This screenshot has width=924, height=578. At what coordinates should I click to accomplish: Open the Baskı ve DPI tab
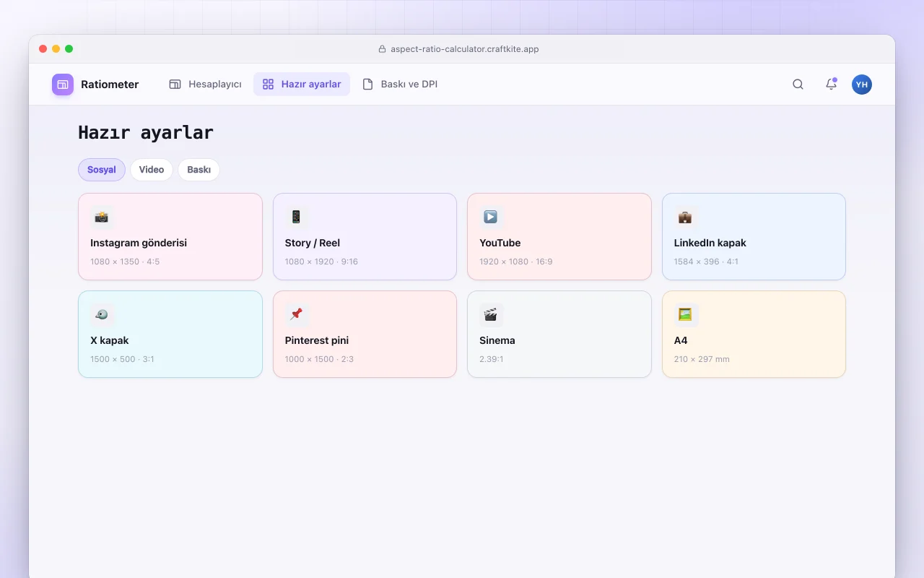(x=399, y=85)
